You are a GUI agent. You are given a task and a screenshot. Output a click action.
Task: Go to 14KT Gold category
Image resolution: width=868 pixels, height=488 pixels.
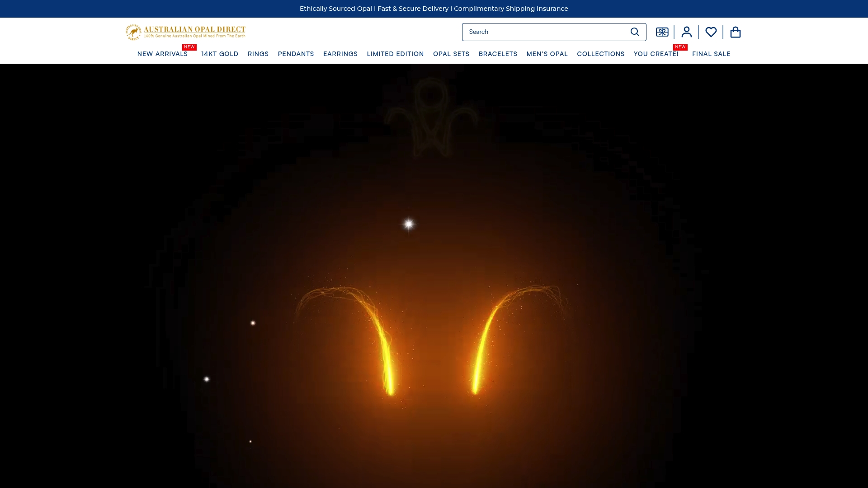(x=220, y=54)
